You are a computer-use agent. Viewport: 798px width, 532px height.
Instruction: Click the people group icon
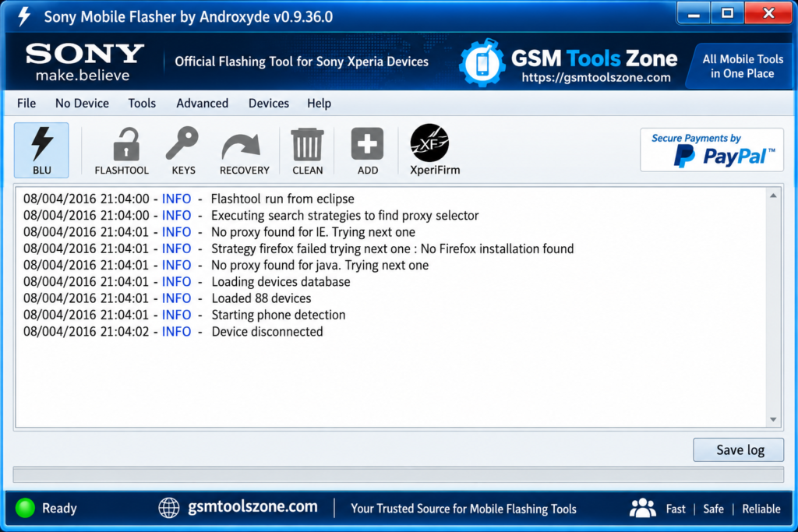[x=643, y=508]
